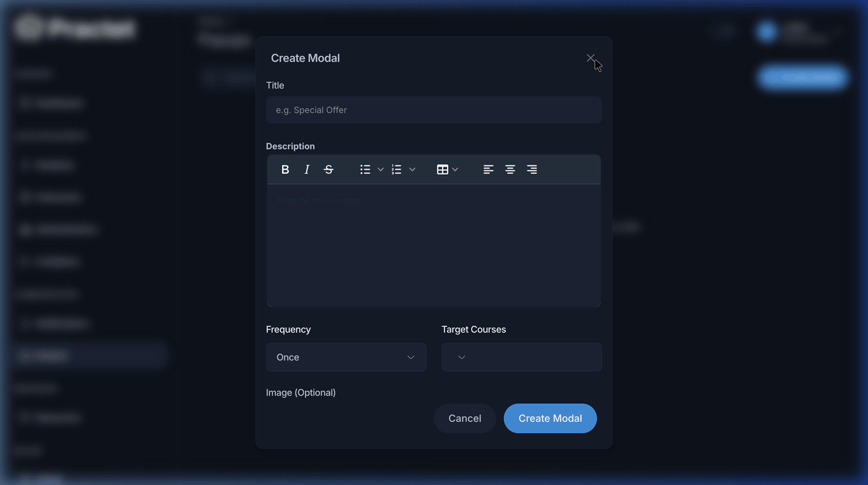Screen dimensions: 868x485
Task: Insert a bulleted list
Action: point(365,169)
